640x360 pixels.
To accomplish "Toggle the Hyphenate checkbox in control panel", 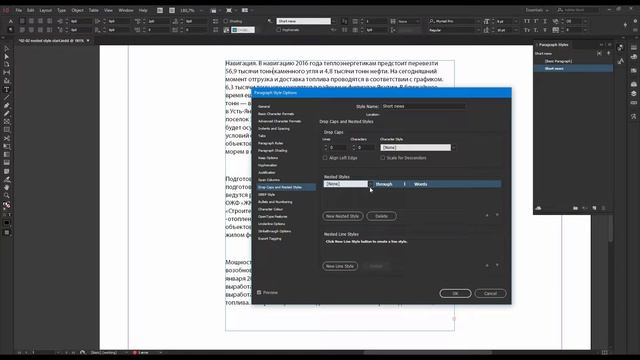I will pos(279,30).
